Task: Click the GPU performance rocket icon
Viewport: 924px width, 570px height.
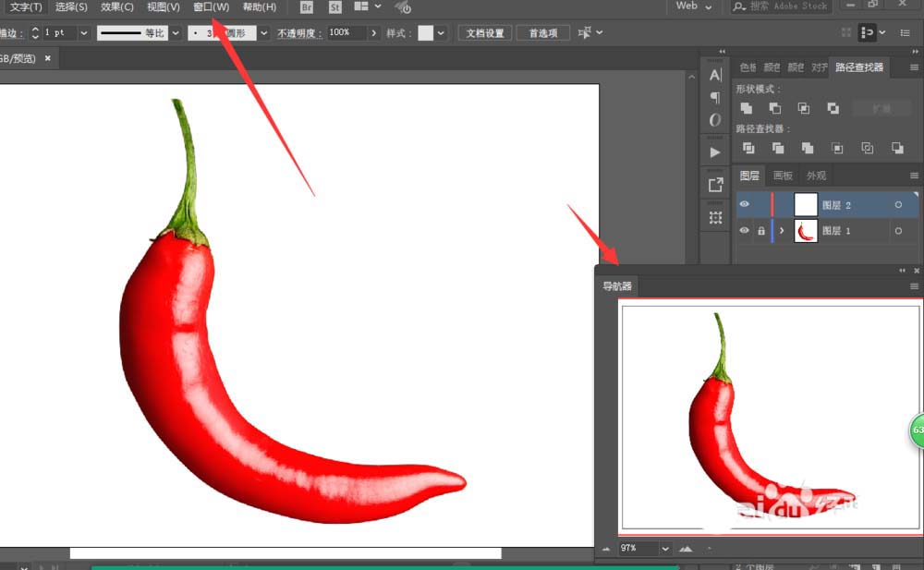Action: click(403, 7)
